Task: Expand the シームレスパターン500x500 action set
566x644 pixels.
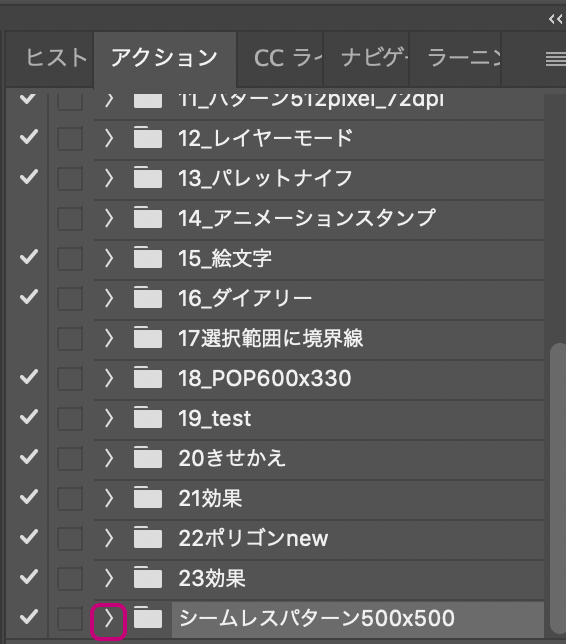Action: pyautogui.click(x=108, y=618)
